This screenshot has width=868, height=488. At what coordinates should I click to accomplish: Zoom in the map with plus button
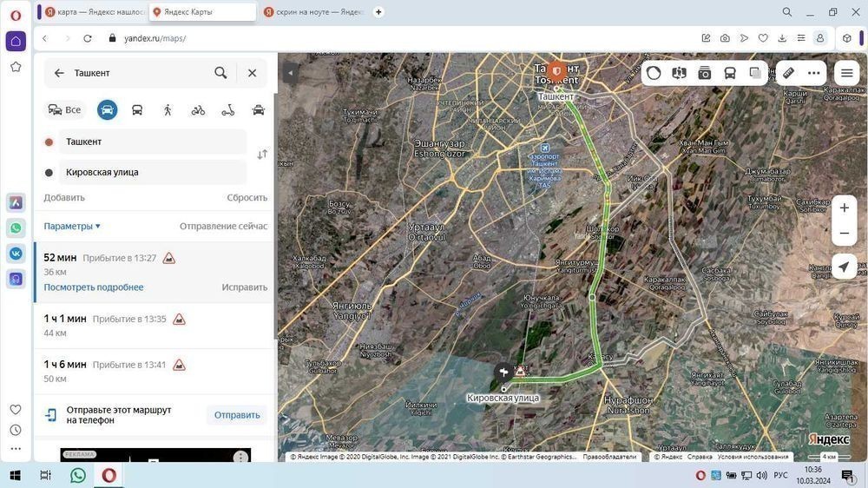pyautogui.click(x=844, y=208)
